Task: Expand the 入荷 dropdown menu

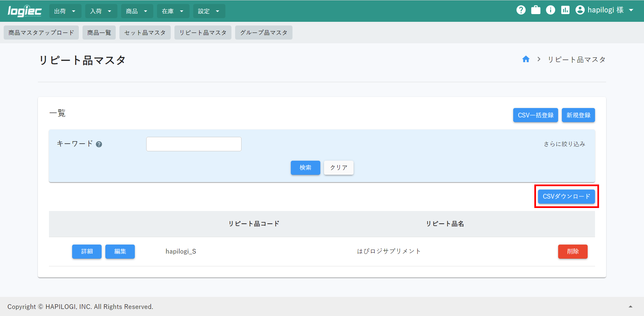Action: tap(101, 11)
